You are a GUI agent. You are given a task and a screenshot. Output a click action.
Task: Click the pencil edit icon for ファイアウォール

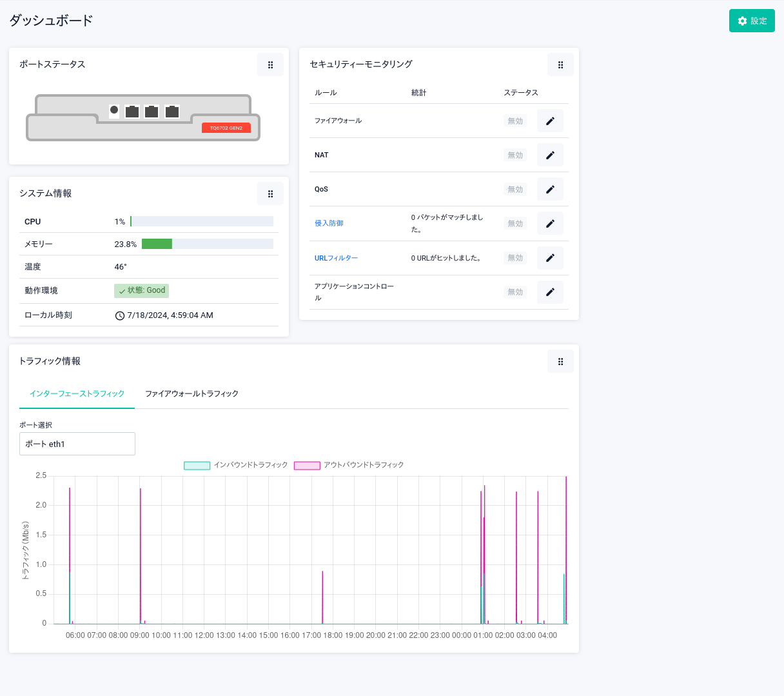pos(550,121)
